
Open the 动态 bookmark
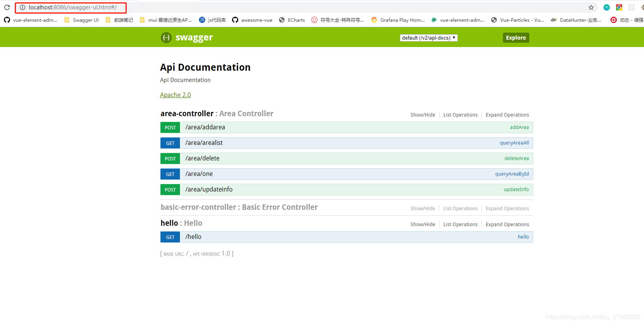coord(627,20)
